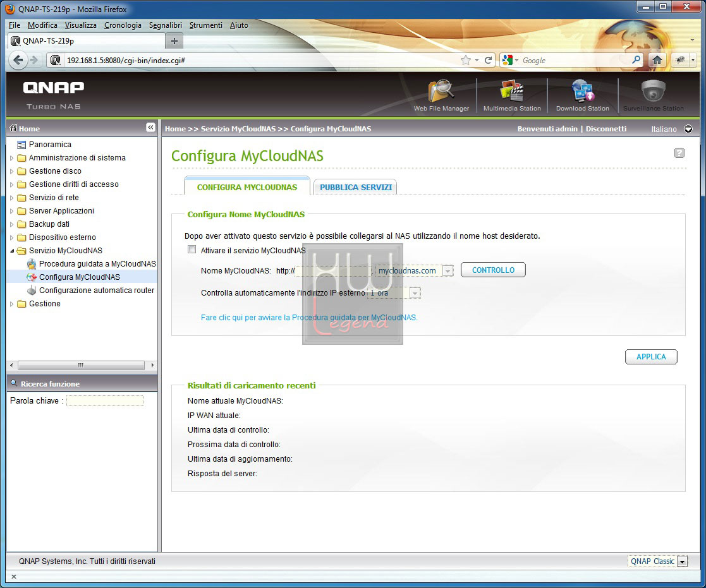Open the Firefox tab list arrow
The height and width of the screenshot is (588, 706).
point(692,40)
